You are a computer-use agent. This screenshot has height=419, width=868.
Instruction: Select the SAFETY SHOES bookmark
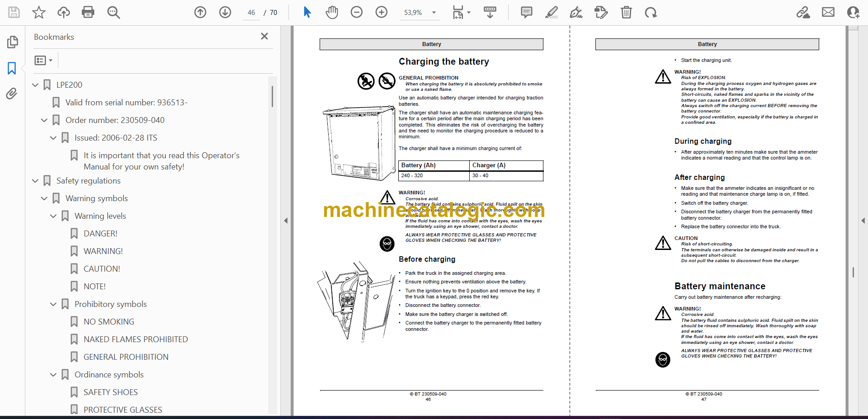tap(111, 392)
